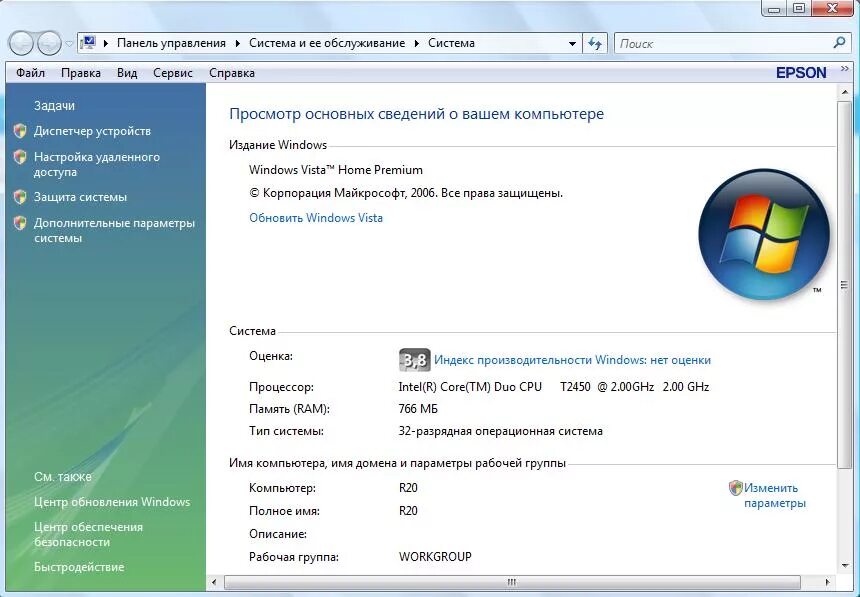Click the Windows Vista logo orb
The width and height of the screenshot is (860, 597).
pos(764,234)
